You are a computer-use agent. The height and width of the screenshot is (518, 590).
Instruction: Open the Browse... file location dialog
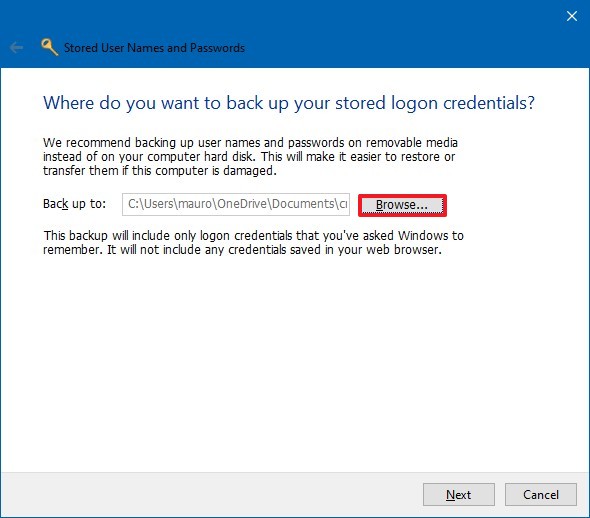(402, 205)
